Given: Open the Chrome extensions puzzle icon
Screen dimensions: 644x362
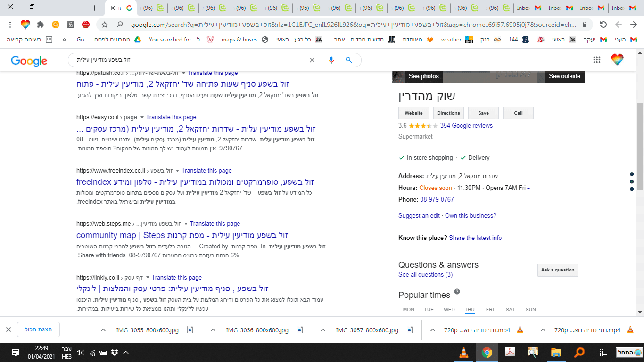Looking at the screenshot, I should pyautogui.click(x=40, y=25).
